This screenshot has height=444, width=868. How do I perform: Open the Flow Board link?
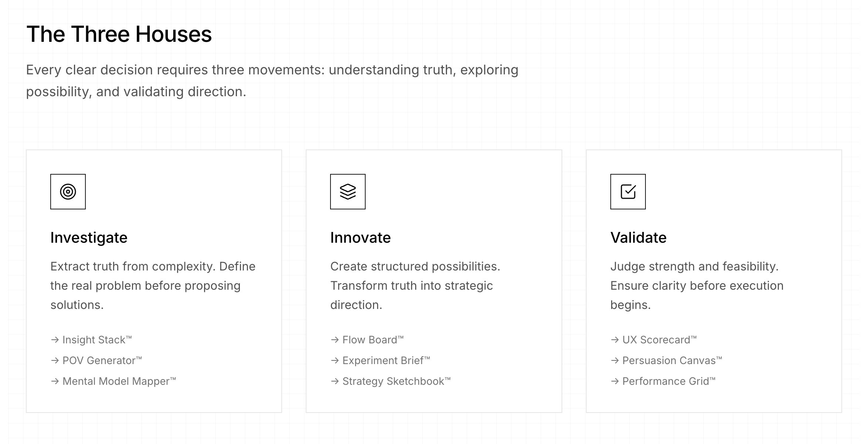[373, 340]
